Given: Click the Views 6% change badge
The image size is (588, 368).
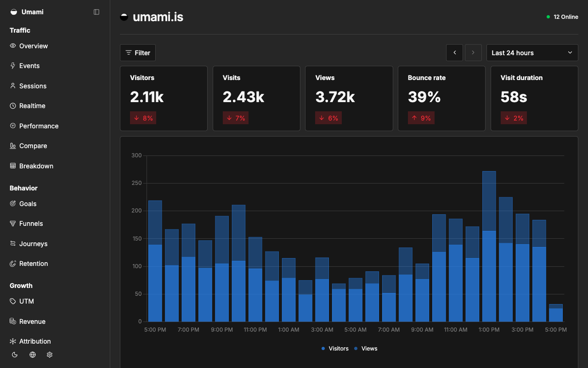Looking at the screenshot, I should (x=328, y=118).
